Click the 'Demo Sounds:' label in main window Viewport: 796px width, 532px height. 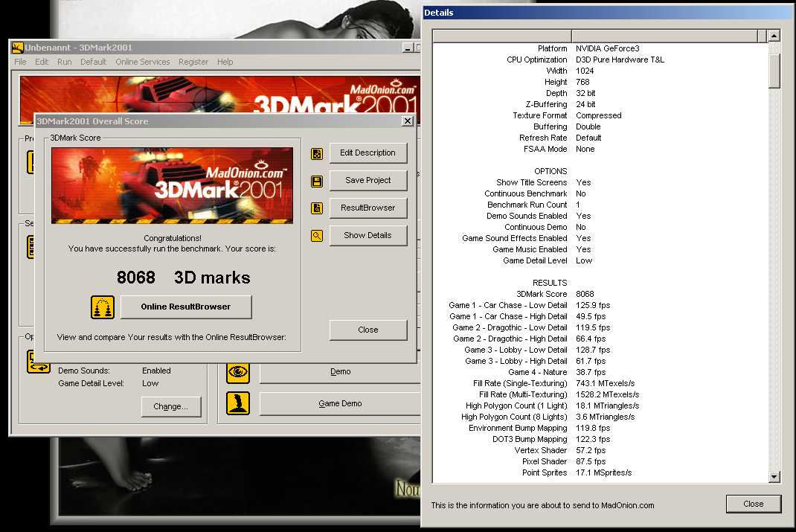(x=84, y=371)
